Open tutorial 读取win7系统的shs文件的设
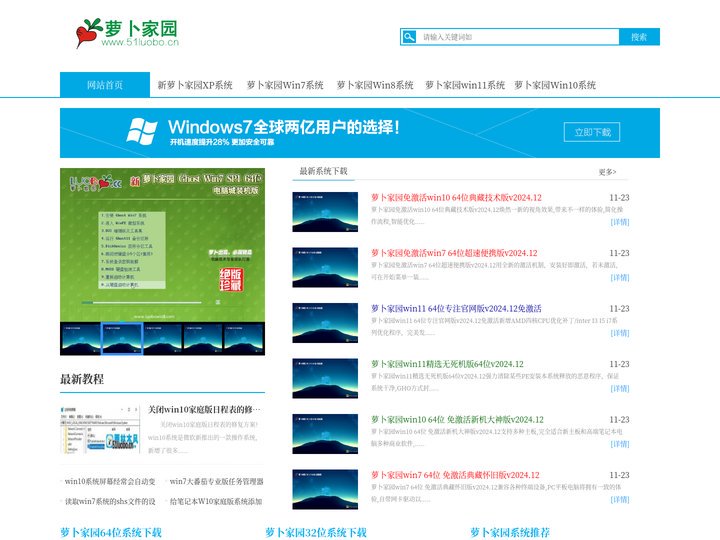720x540 pixels. click(110, 501)
